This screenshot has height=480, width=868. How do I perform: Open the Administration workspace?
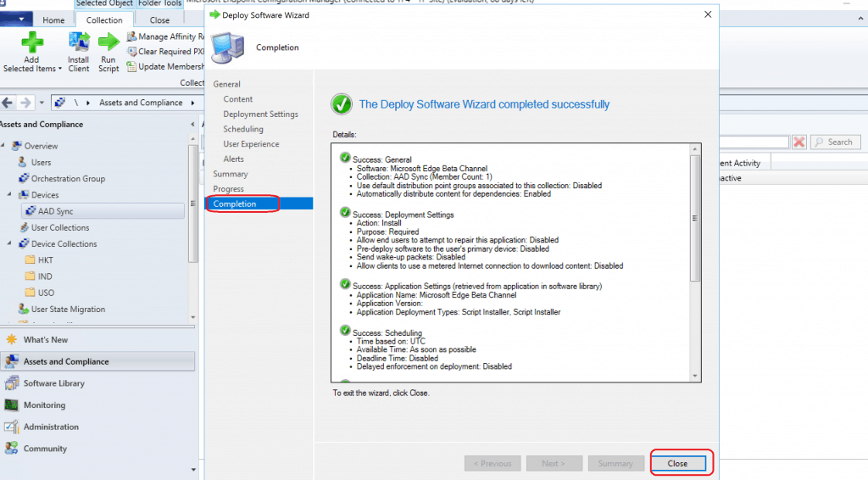tap(51, 427)
